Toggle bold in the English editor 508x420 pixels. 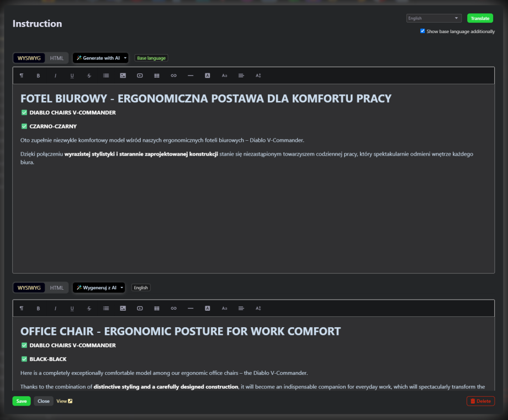tap(38, 309)
